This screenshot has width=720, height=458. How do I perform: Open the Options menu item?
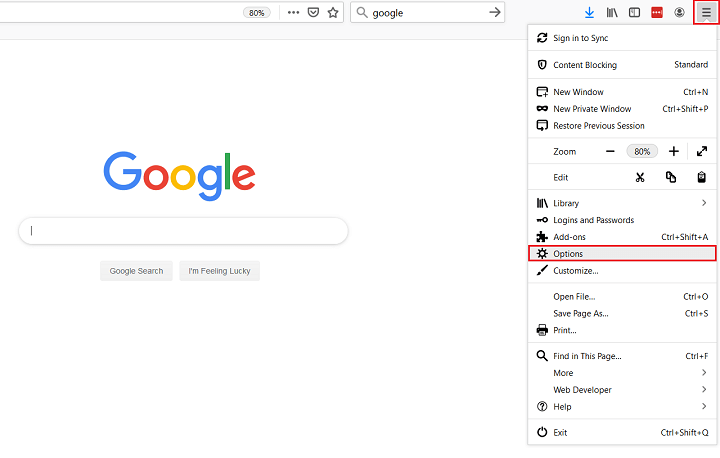(x=622, y=254)
